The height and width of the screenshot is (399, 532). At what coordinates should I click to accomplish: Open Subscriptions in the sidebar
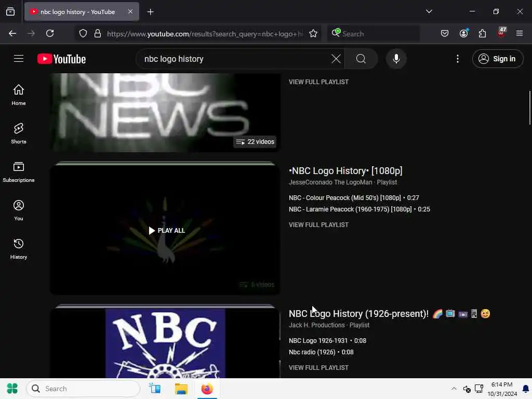point(19,172)
